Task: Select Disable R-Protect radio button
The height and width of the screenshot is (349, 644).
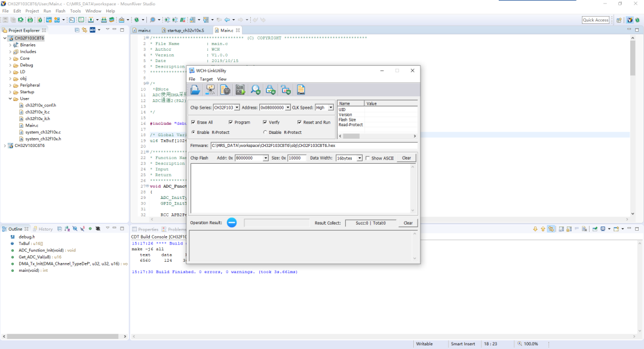Action: pos(265,132)
